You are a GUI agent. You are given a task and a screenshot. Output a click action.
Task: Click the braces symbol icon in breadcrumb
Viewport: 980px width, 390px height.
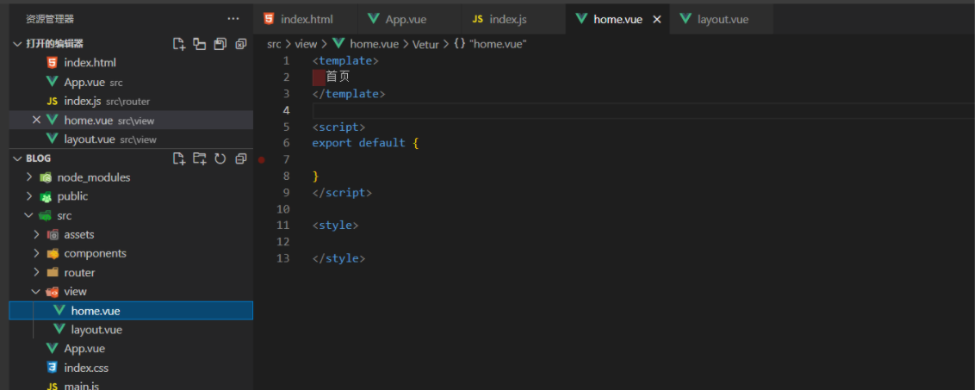click(x=459, y=44)
